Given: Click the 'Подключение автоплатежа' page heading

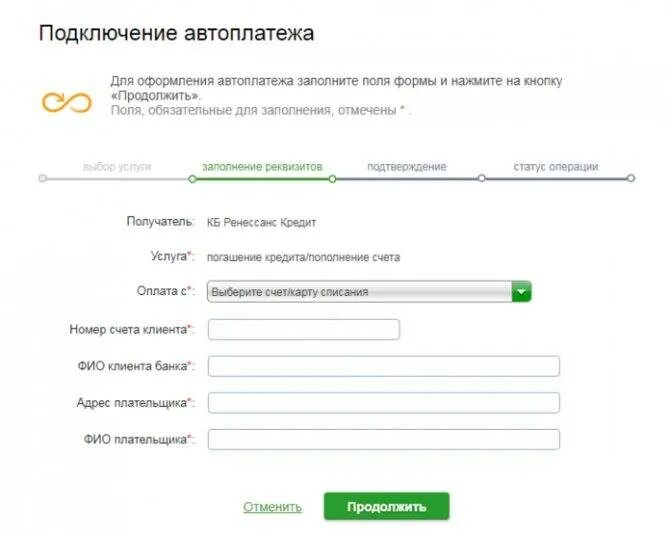Looking at the screenshot, I should coord(176,33).
